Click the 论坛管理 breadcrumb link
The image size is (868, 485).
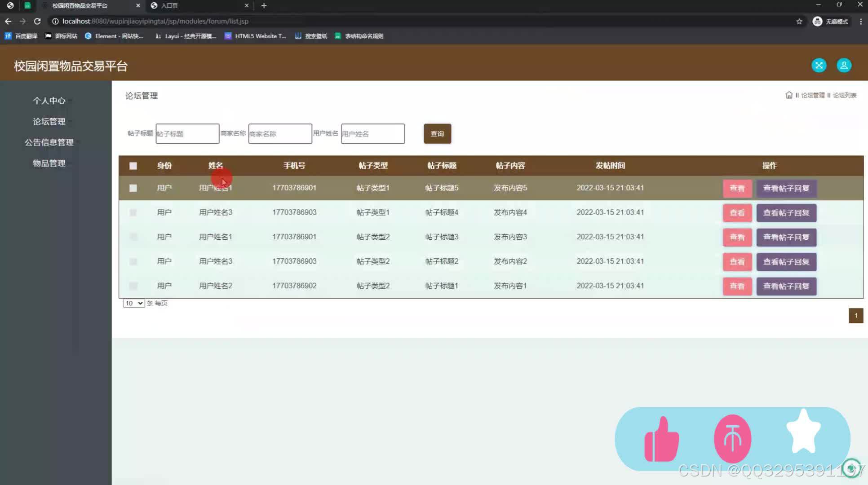tap(813, 95)
